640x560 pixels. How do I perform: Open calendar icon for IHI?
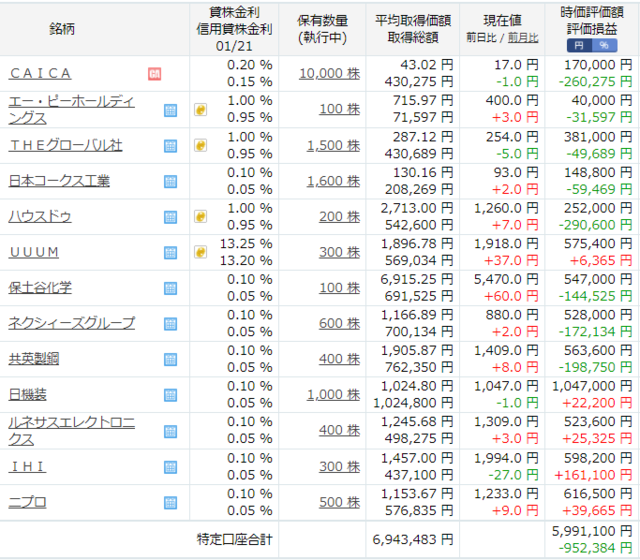pos(171,467)
